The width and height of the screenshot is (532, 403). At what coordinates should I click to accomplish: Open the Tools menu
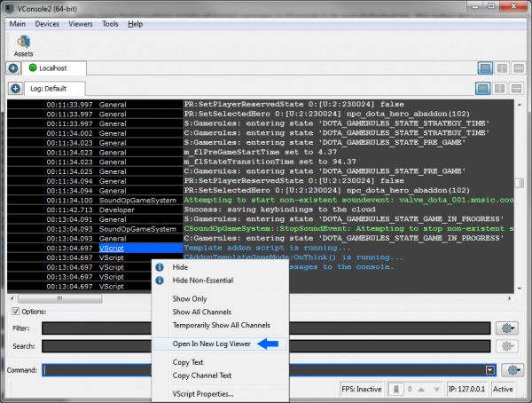[110, 24]
